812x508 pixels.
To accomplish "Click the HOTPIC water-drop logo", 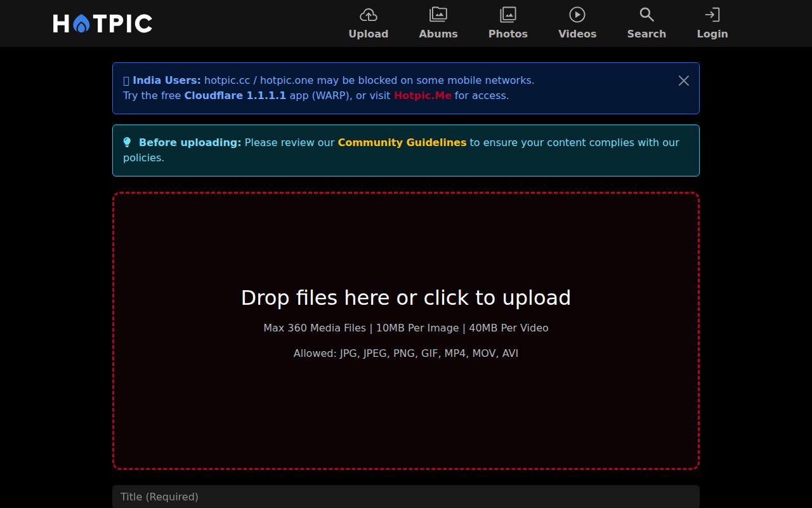I will coord(82,23).
